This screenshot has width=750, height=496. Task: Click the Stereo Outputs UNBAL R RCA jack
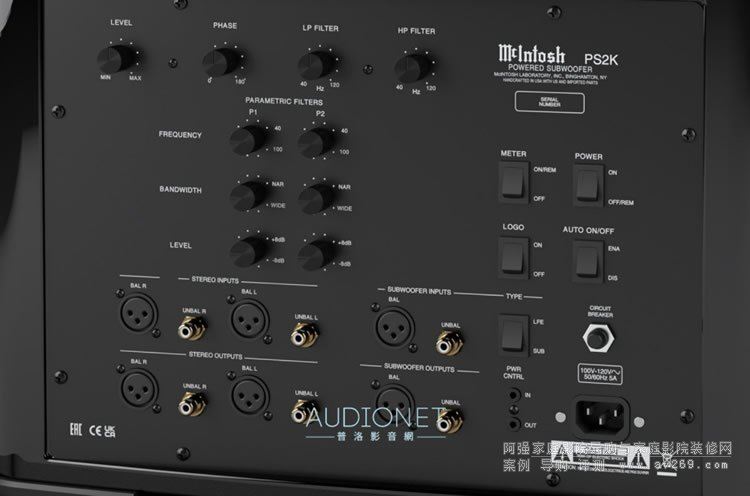192,404
